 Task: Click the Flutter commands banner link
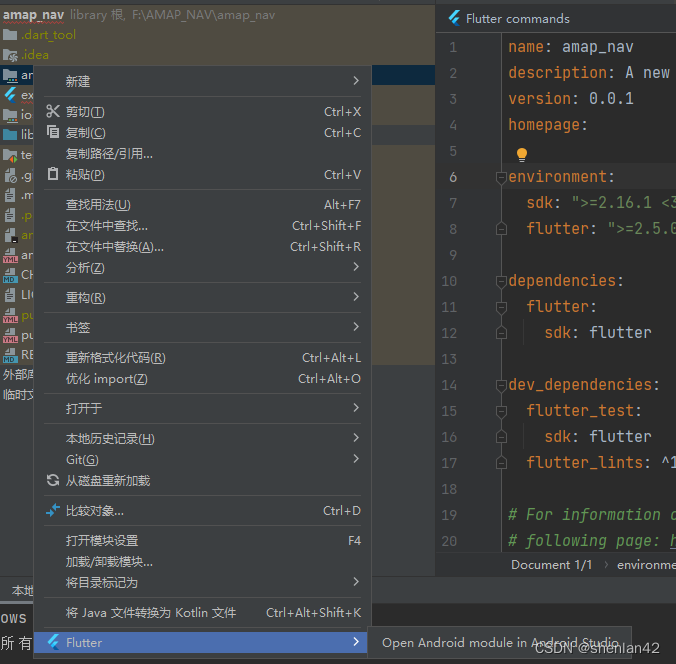point(517,19)
